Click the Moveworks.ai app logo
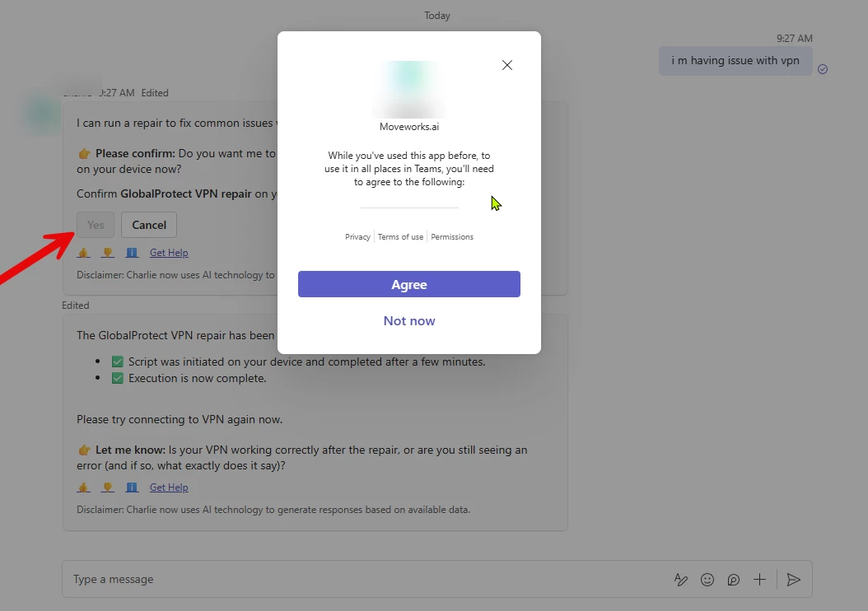 click(409, 89)
